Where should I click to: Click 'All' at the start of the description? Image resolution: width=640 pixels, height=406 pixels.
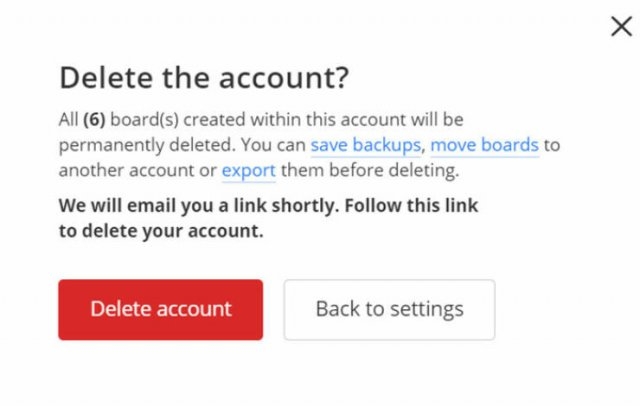click(68, 120)
